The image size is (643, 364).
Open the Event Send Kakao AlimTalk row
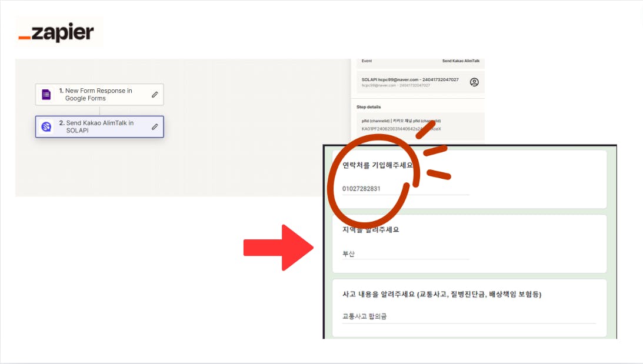420,62
